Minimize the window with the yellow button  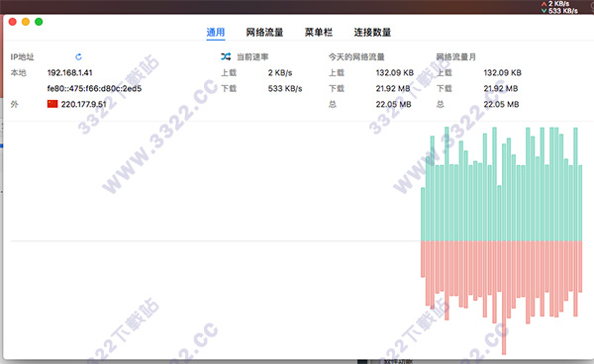[x=26, y=22]
